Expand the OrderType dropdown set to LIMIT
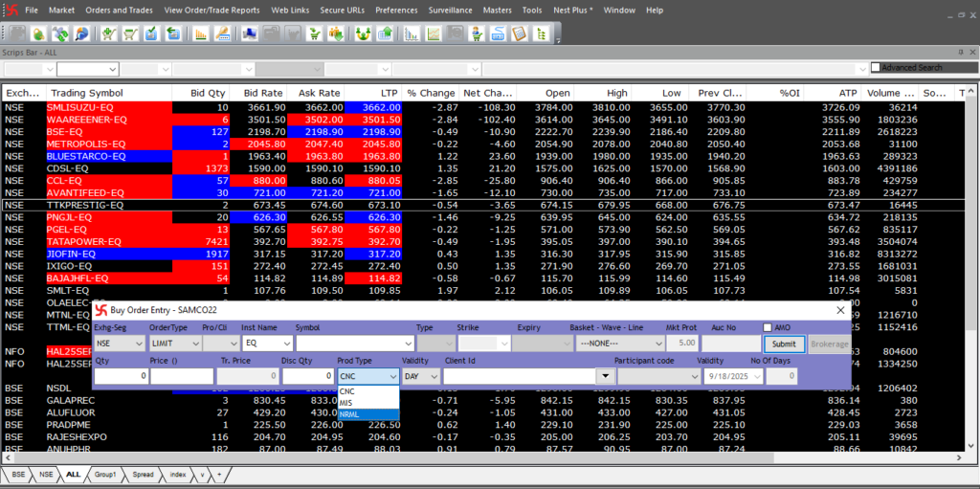 coord(172,343)
